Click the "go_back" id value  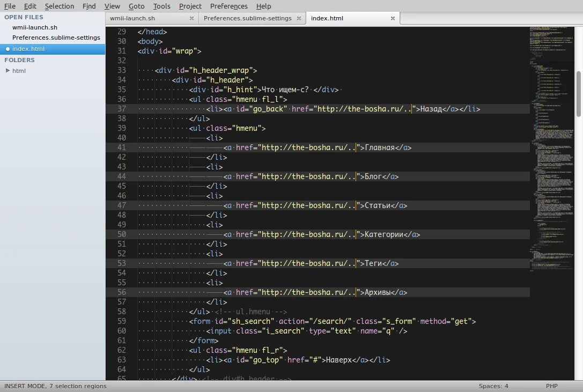pyautogui.click(x=270, y=109)
